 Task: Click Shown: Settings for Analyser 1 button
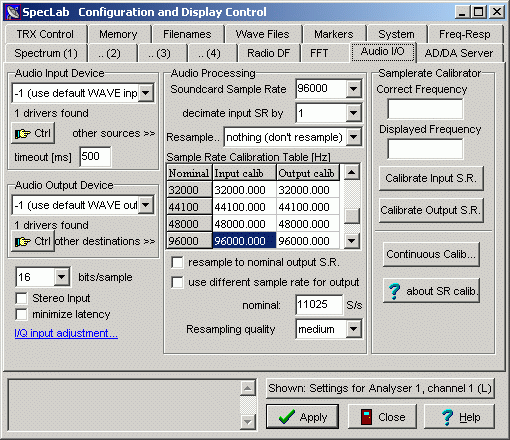click(380, 388)
